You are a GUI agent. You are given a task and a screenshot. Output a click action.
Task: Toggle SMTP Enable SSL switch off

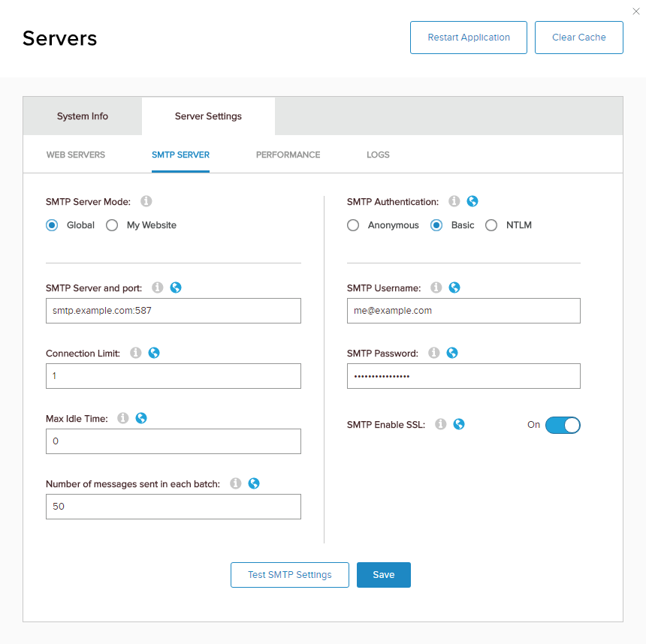click(563, 425)
